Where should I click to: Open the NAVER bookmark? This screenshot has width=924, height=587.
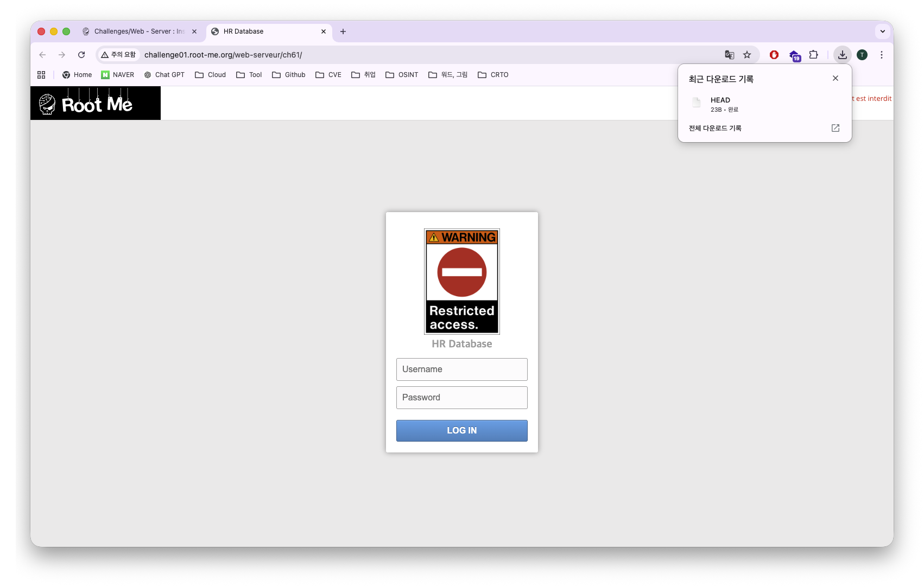point(118,75)
